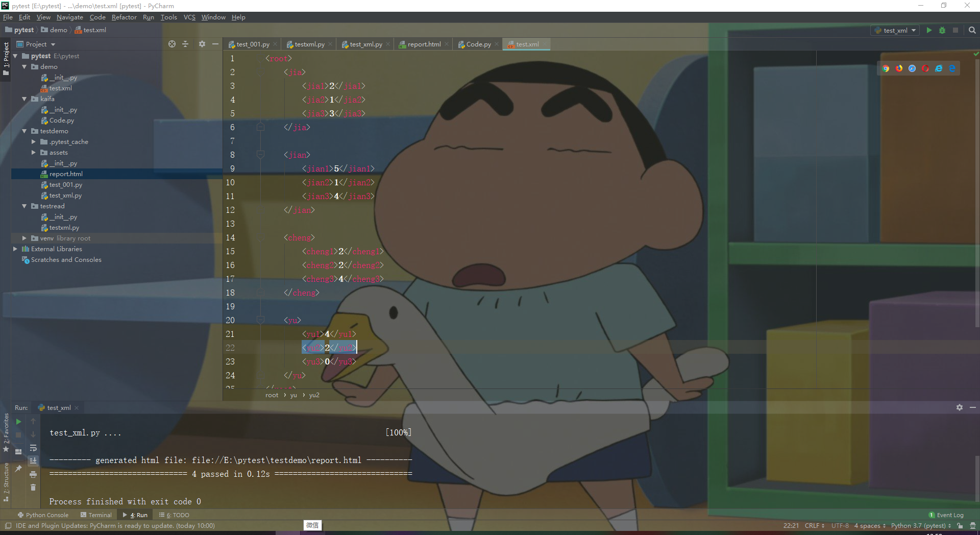Jump up the stack trace arrow
Viewport: 980px width, 535px height.
33,422
